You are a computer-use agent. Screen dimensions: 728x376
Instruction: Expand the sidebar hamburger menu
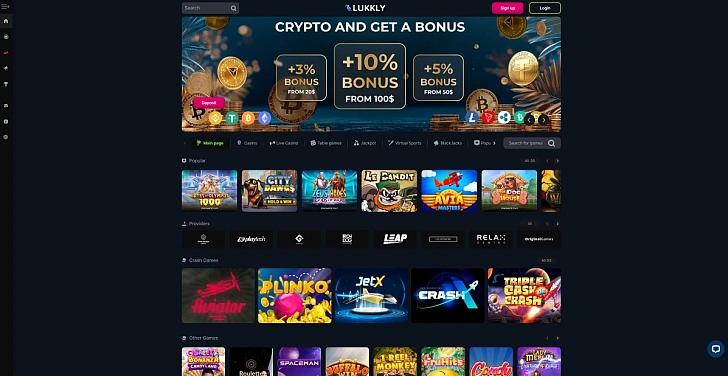tap(6, 6)
